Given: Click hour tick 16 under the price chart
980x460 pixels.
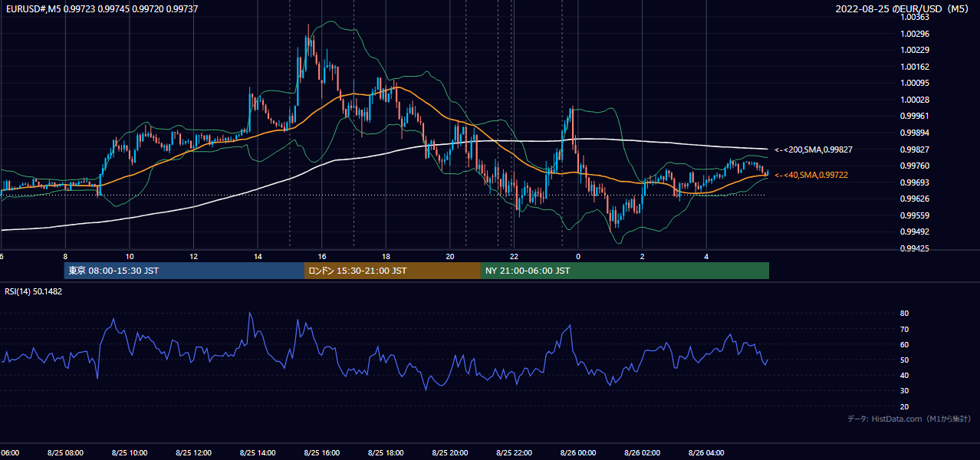Looking at the screenshot, I should (x=322, y=256).
